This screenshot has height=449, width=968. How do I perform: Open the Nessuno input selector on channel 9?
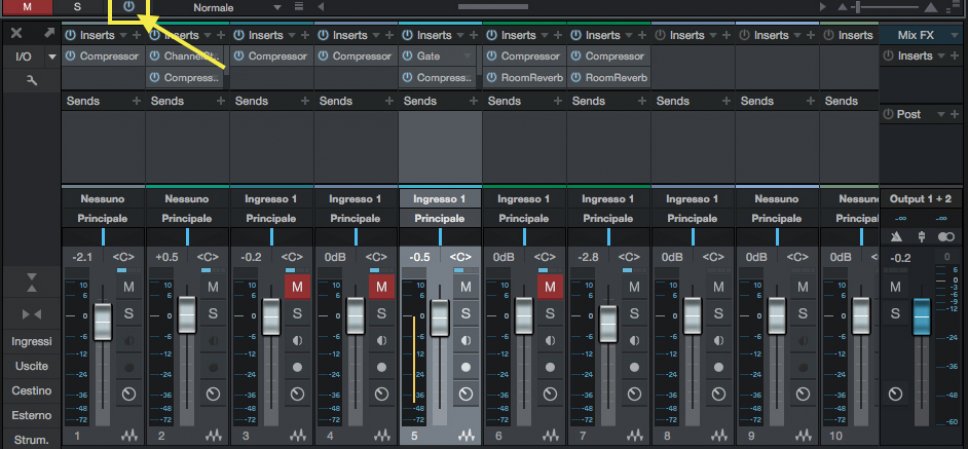click(777, 199)
